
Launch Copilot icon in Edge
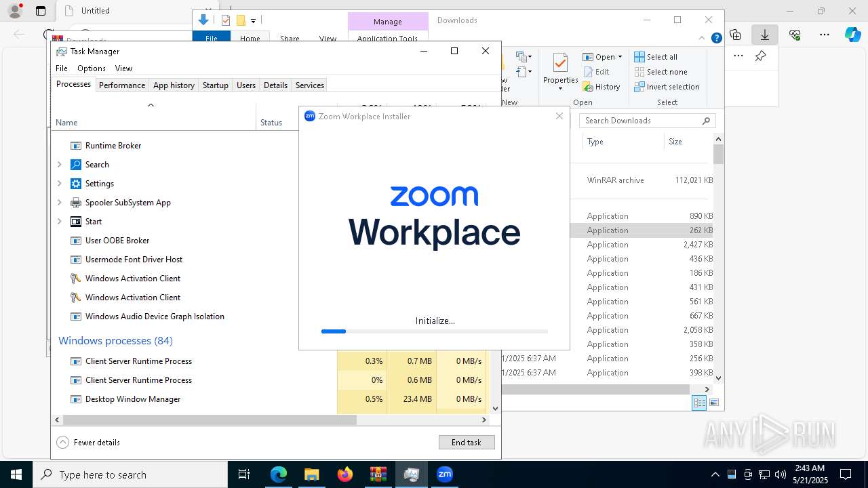[853, 35]
